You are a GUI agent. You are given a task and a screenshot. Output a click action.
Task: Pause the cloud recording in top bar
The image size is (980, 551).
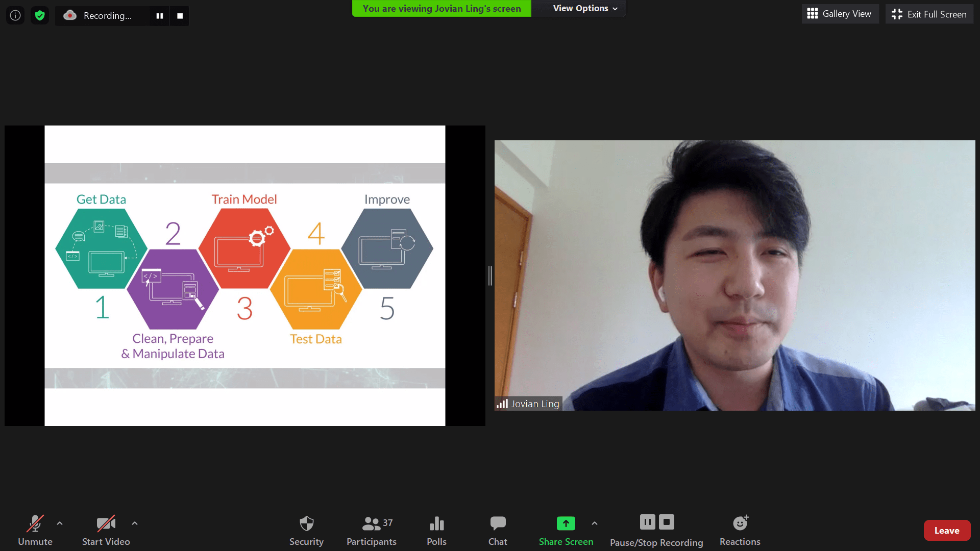click(159, 16)
